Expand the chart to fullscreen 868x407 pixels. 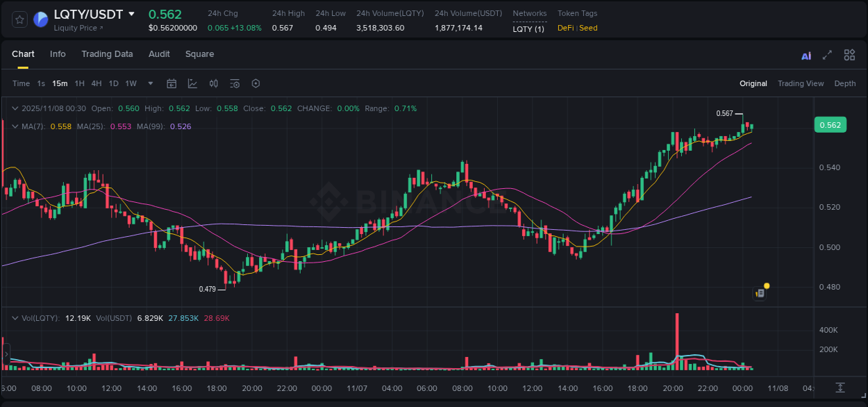click(x=827, y=54)
